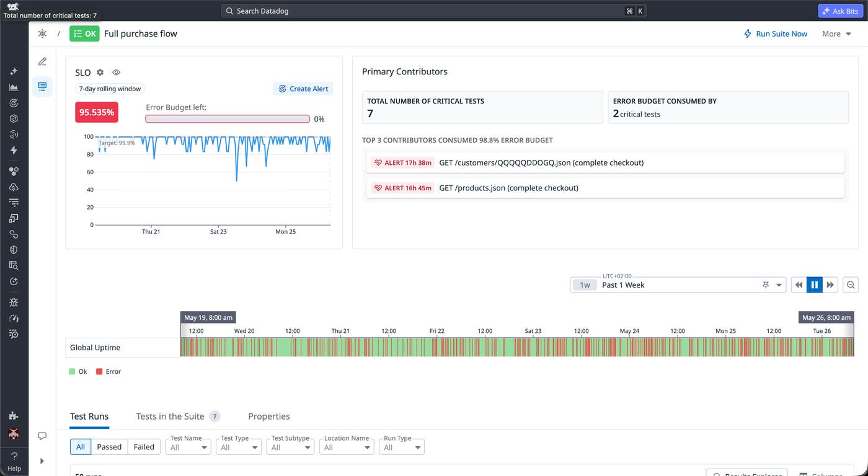Click the red Error legend swatch

[x=99, y=372]
